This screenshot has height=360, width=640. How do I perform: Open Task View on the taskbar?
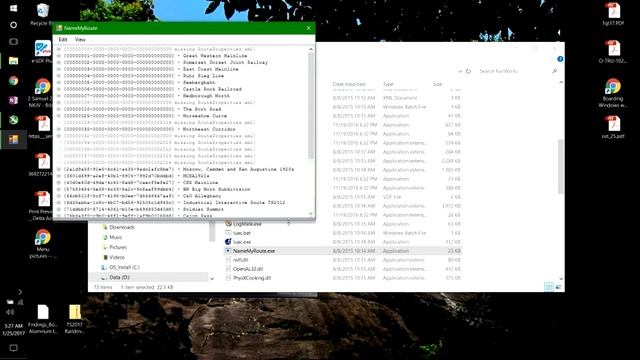click(13, 42)
